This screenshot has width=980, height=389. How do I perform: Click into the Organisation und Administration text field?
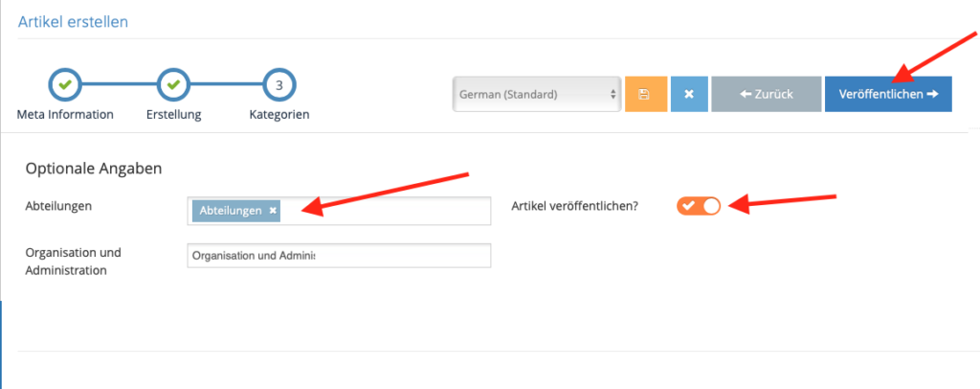click(339, 256)
